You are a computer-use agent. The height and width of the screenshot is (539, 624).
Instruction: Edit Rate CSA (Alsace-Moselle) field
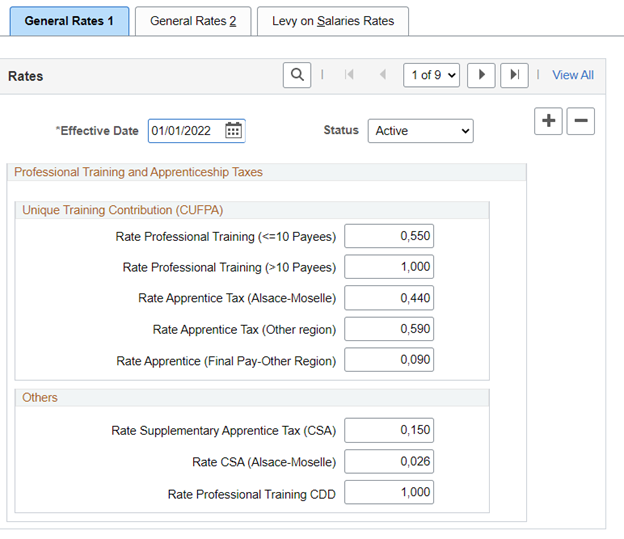pos(389,461)
